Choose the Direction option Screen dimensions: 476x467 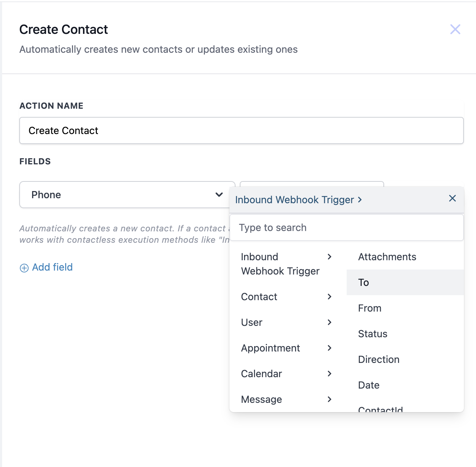pyautogui.click(x=378, y=359)
